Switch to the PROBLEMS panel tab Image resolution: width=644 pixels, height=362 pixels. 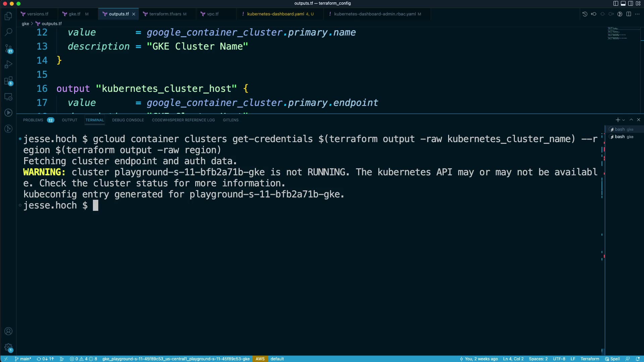(x=33, y=120)
